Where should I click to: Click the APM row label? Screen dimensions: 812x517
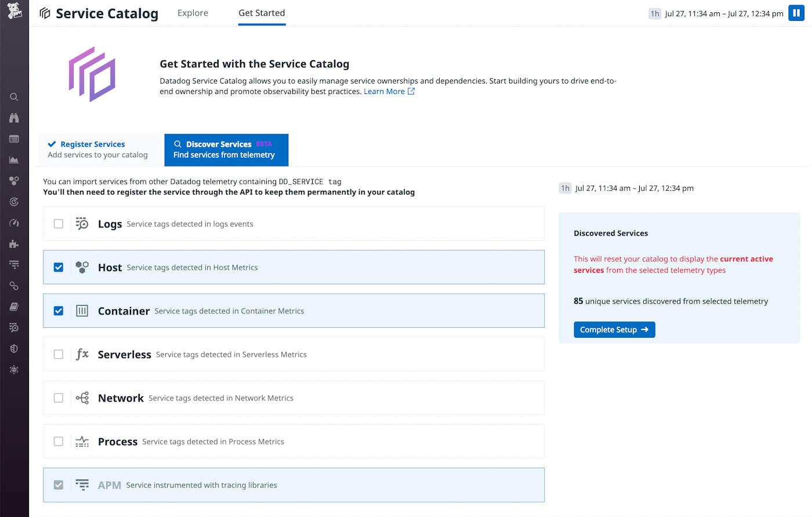click(x=109, y=485)
